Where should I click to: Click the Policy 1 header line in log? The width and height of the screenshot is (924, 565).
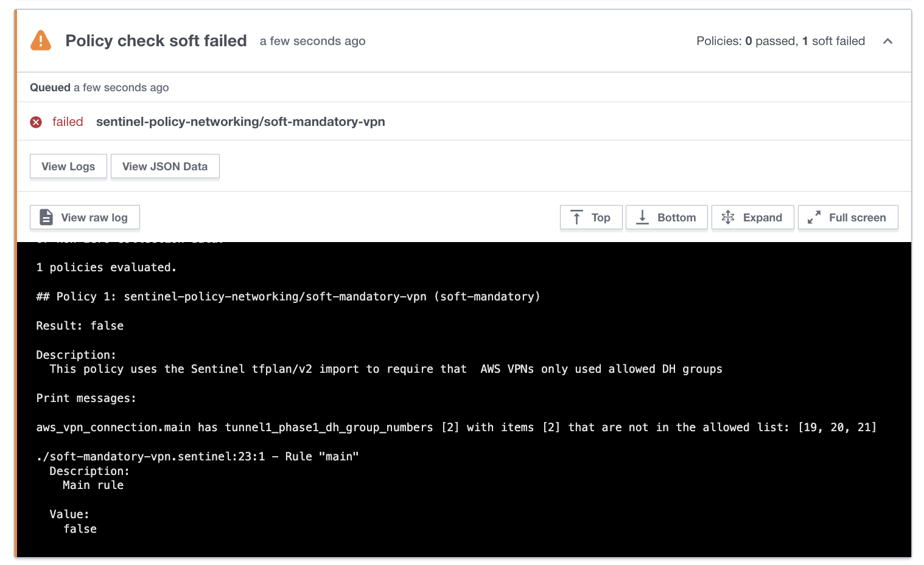pos(288,297)
